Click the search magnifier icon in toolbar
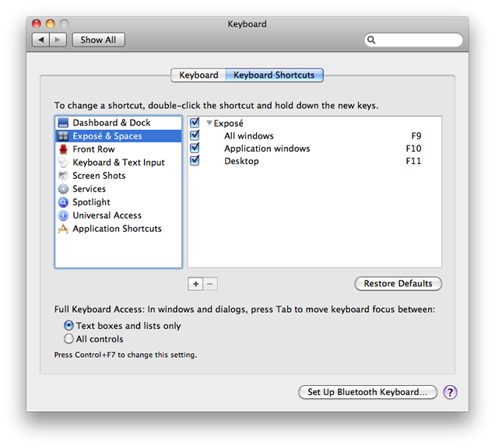This screenshot has height=448, width=495. pos(371,40)
